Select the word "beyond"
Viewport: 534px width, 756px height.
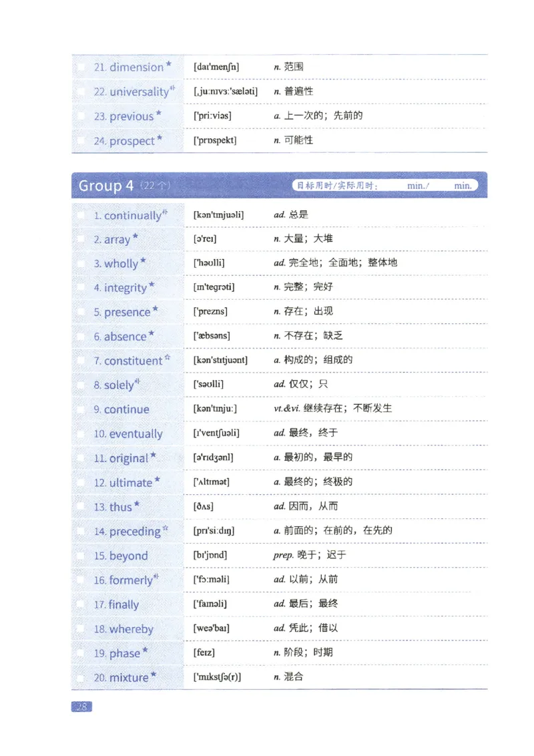[x=127, y=556]
